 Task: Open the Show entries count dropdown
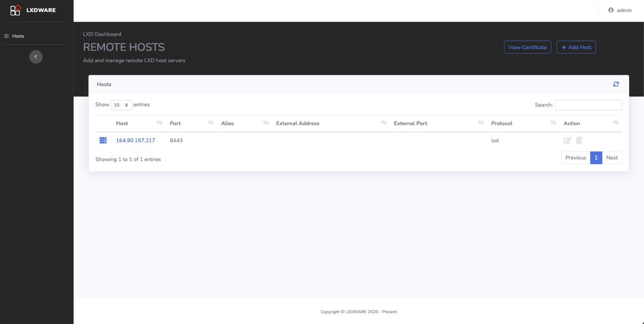[x=121, y=105]
